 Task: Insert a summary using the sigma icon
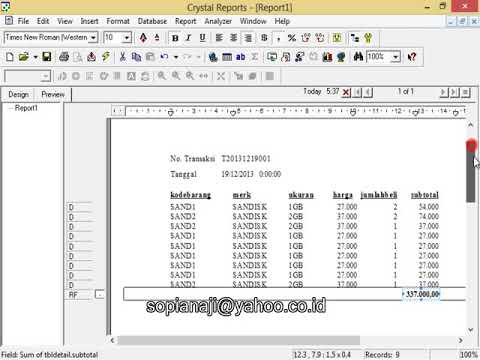(255, 57)
